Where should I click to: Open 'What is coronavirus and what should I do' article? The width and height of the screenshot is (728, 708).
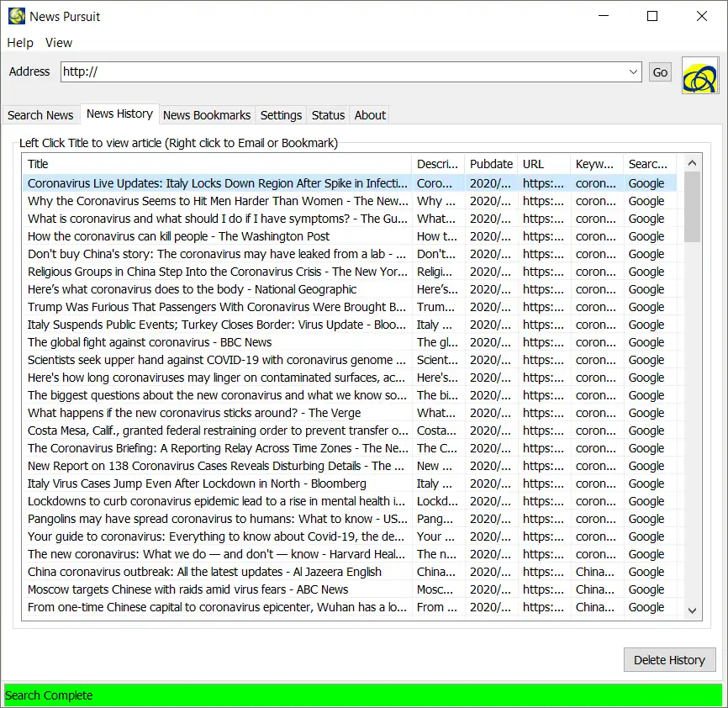[217, 219]
